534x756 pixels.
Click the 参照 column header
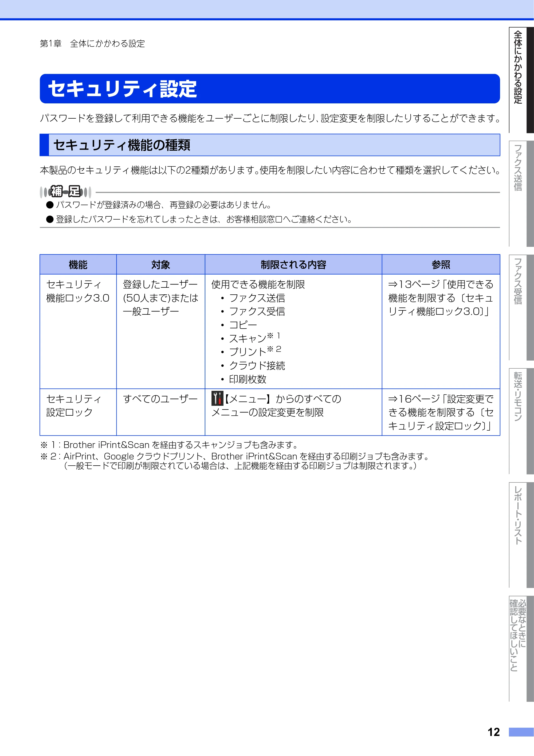point(441,264)
